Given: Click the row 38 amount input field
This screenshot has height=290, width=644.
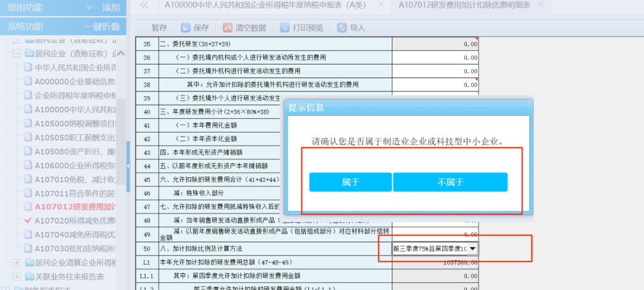Looking at the screenshot, I should [435, 85].
